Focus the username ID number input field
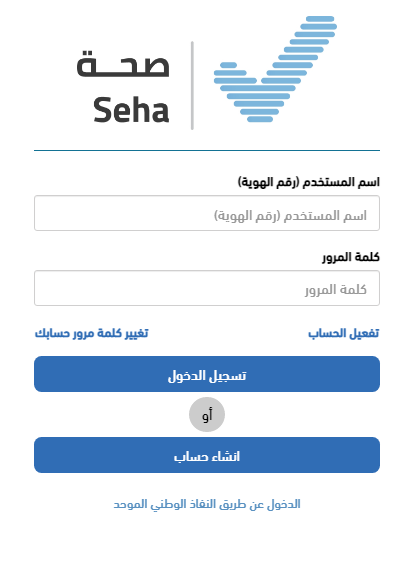This screenshot has height=581, width=415. 207,213
